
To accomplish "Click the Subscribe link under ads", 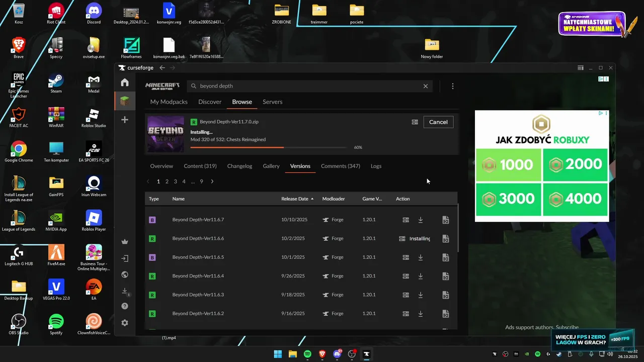I will click(567, 327).
